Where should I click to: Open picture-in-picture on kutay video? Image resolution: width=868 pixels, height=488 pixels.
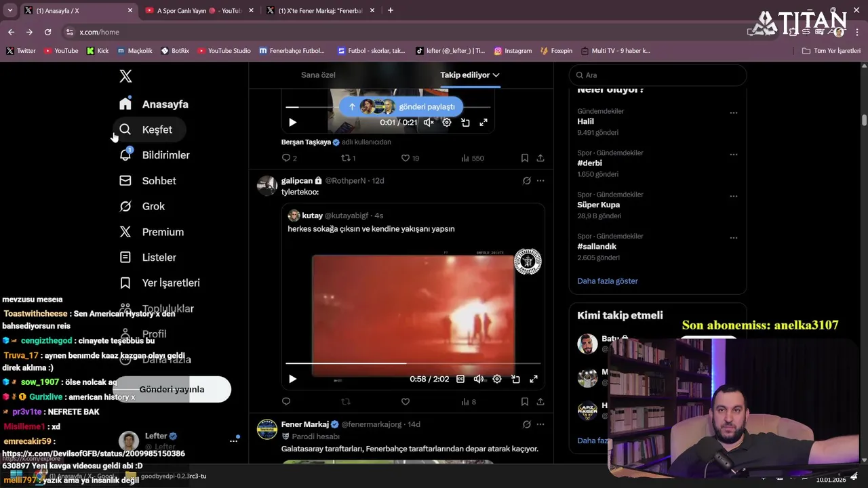coord(515,379)
